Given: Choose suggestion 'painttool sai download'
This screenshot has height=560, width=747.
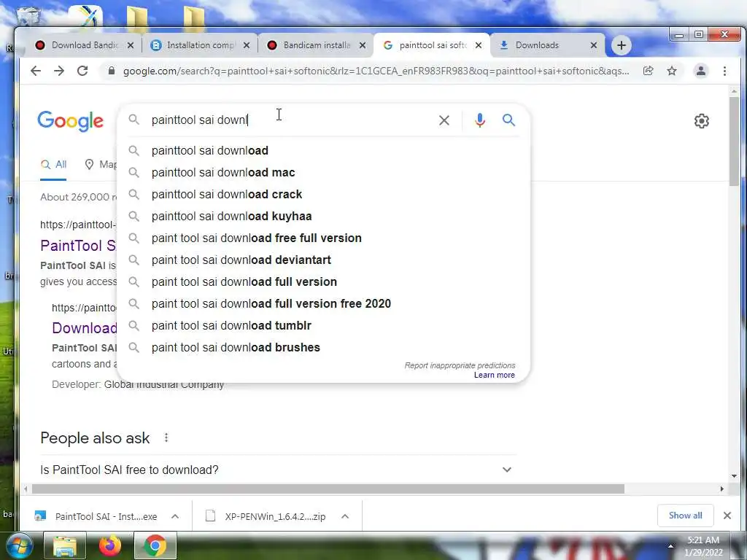Looking at the screenshot, I should [x=323, y=150].
